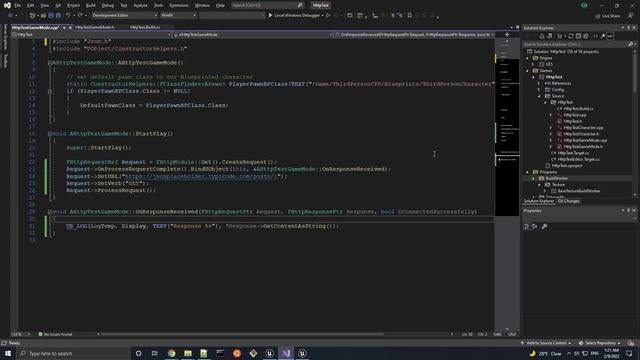Screen dimensions: 640x360
Task: Expand the UE5 project node
Action: 533,64
